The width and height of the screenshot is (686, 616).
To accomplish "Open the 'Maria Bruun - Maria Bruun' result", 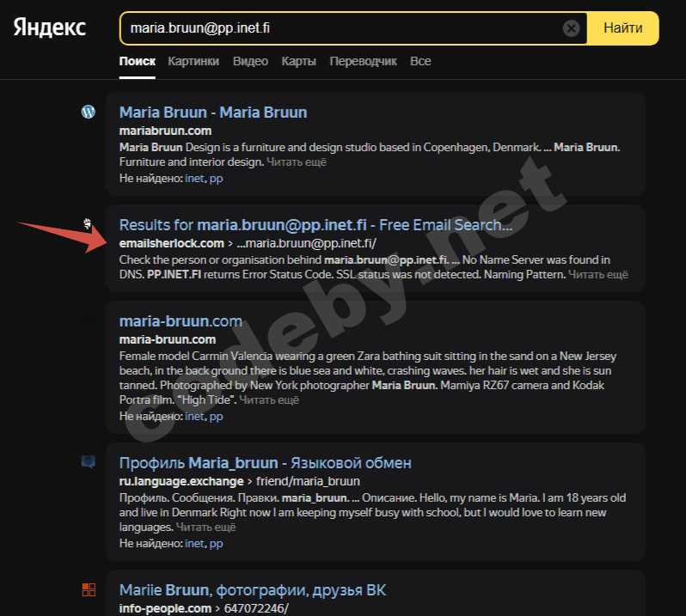I will click(213, 113).
